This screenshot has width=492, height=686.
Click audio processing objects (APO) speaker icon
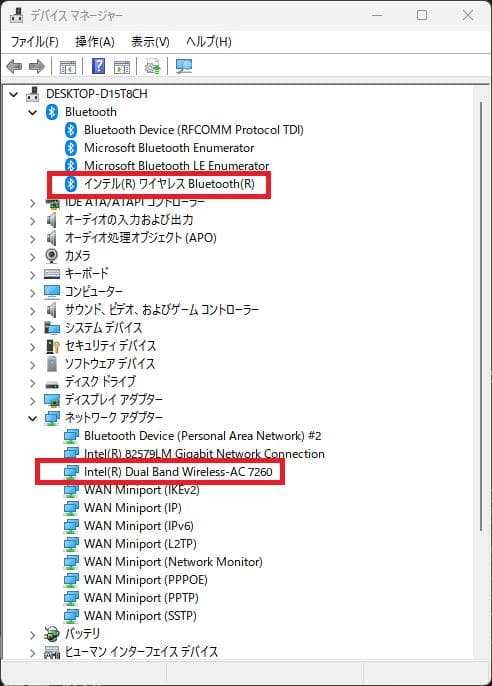51,238
